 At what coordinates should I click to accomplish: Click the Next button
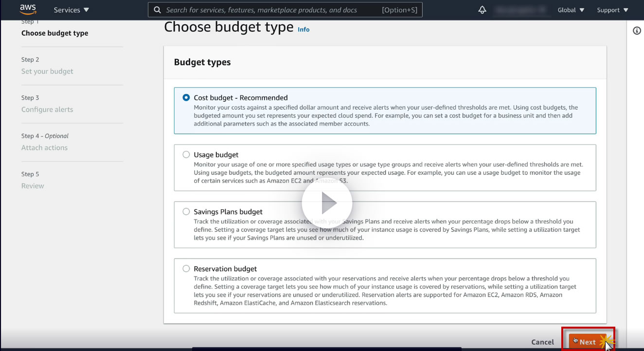click(x=588, y=342)
